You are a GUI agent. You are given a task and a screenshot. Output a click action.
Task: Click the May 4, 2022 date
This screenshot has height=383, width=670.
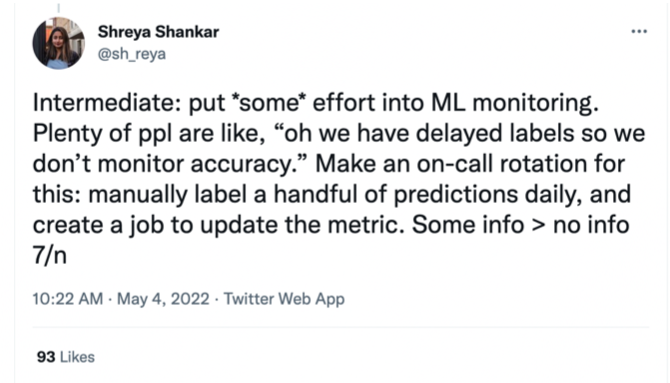point(163,298)
